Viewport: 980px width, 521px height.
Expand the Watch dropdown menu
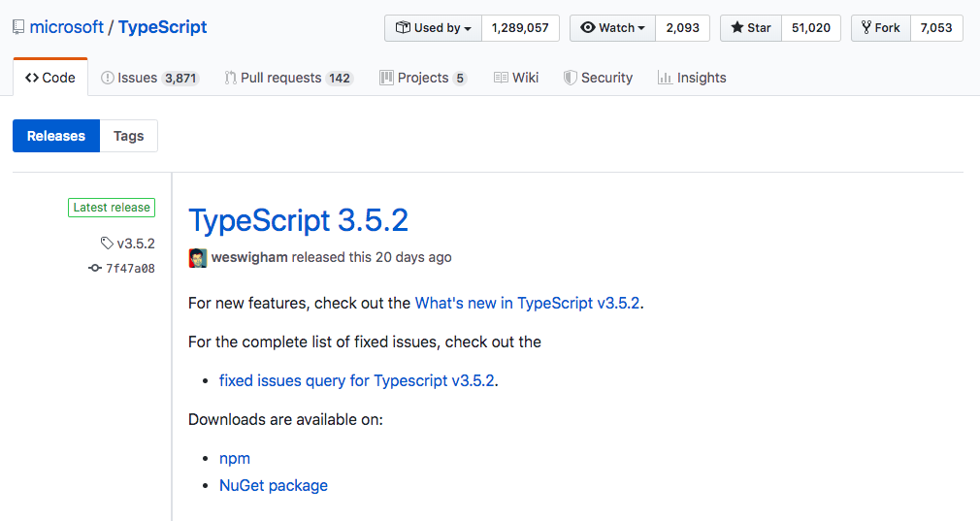point(612,28)
